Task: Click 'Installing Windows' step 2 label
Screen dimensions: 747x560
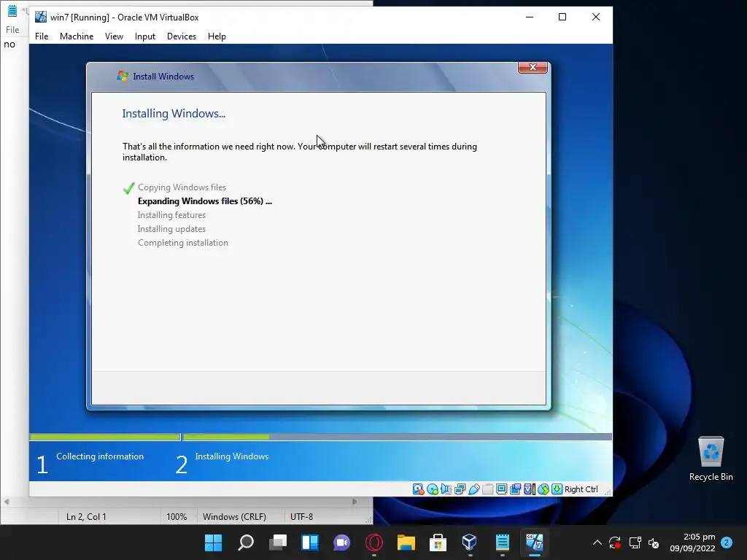Action: click(232, 456)
